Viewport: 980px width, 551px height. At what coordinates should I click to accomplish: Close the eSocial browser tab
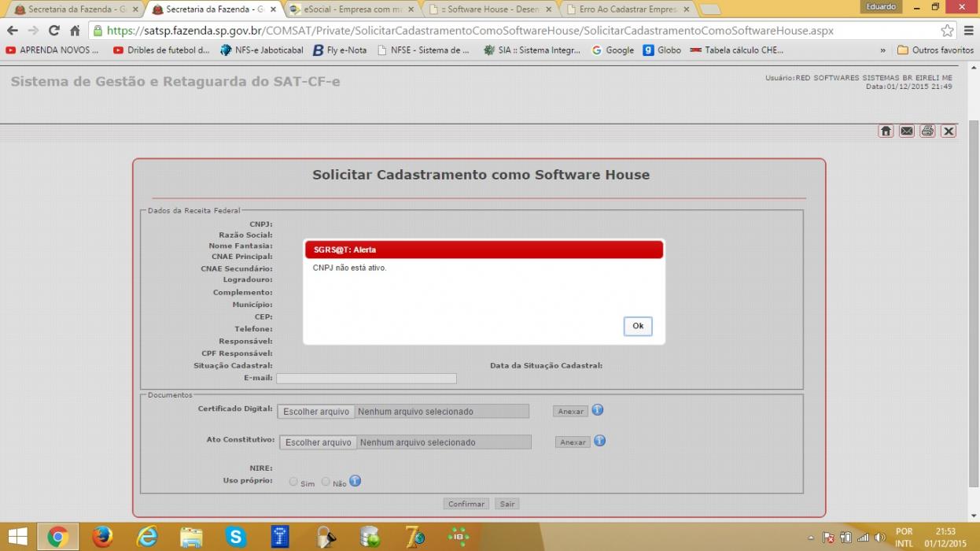click(x=411, y=9)
